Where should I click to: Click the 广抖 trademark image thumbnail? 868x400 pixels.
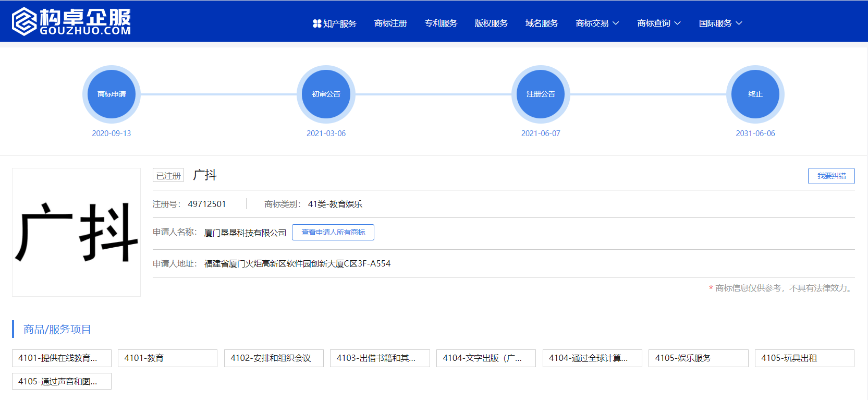[x=76, y=232]
